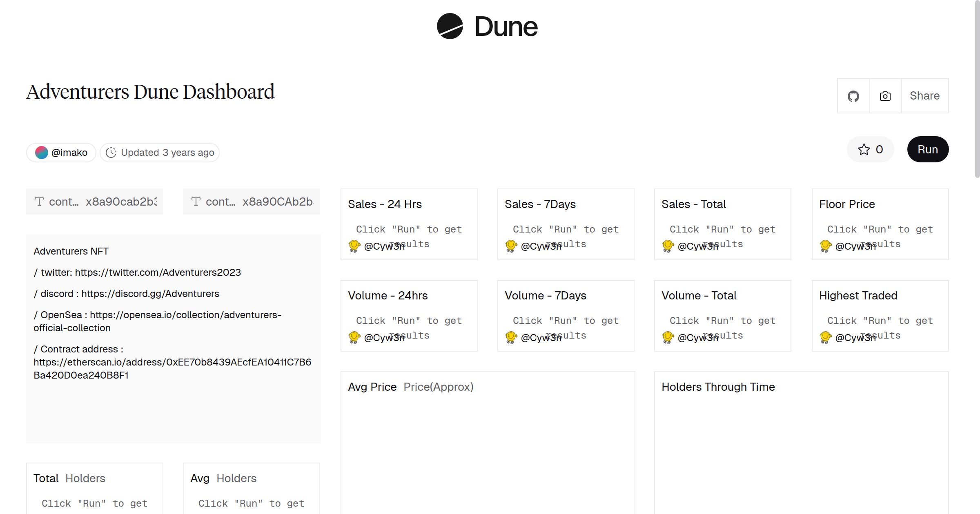Open the Adventurers Discord link

click(150, 293)
